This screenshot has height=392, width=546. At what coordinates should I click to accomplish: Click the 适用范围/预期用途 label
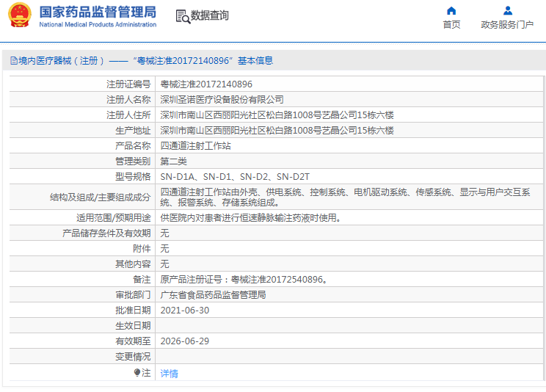coord(114,218)
